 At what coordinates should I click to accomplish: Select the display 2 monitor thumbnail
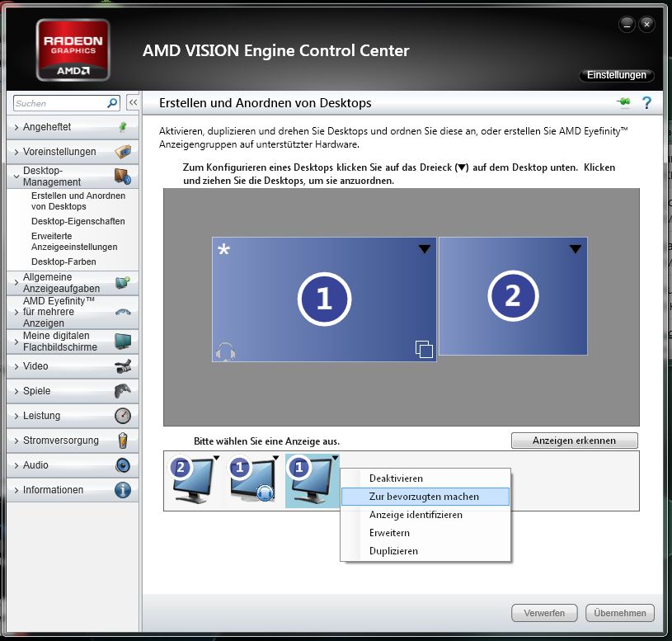pyautogui.click(x=192, y=481)
